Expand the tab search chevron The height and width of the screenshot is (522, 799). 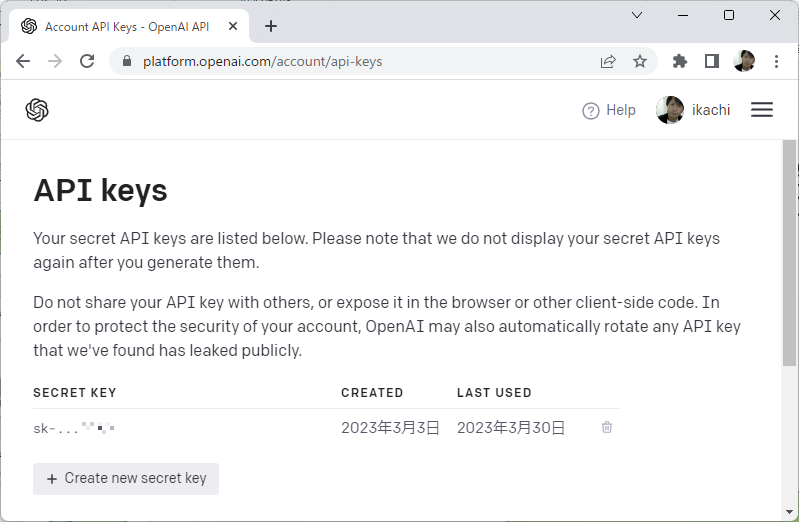click(637, 15)
